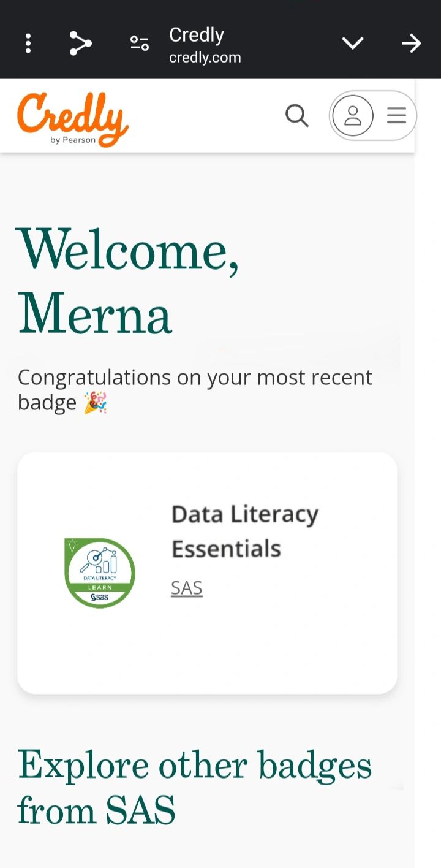Open the user profile avatar icon
Viewport: 441px width, 868px height.
coord(353,115)
